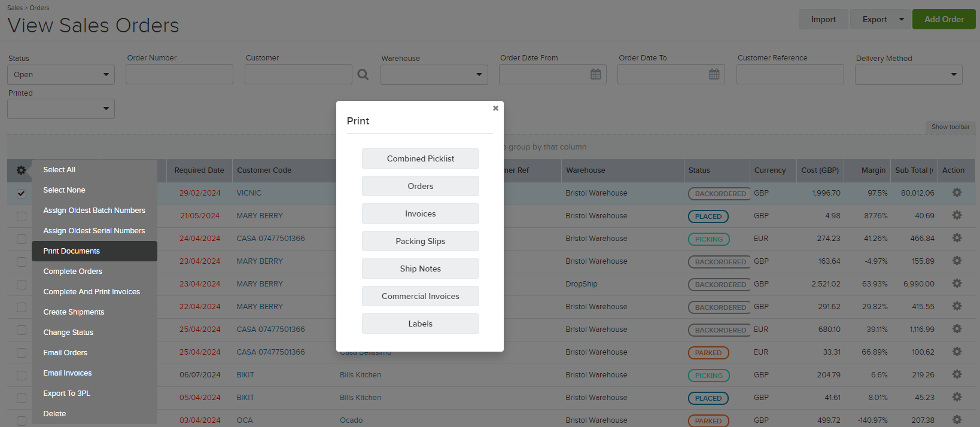Open the Ocado customer link
Image resolution: width=980 pixels, height=427 pixels.
tap(351, 420)
